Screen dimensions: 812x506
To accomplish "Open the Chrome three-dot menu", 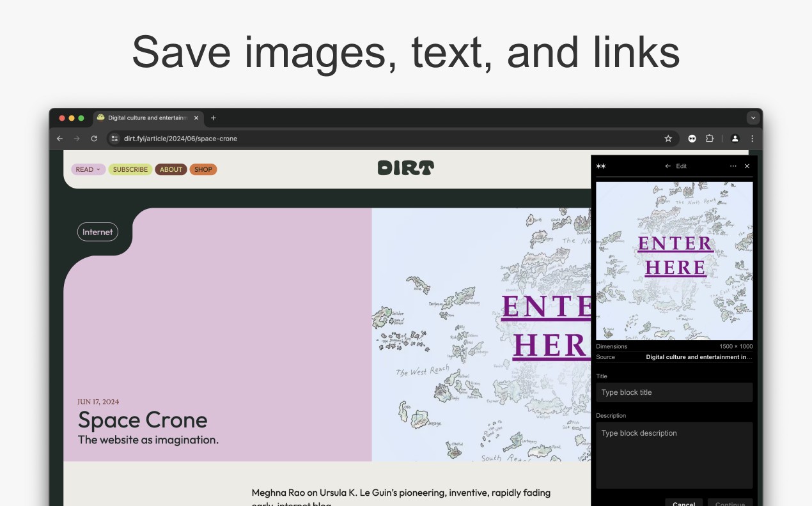I will tap(752, 139).
